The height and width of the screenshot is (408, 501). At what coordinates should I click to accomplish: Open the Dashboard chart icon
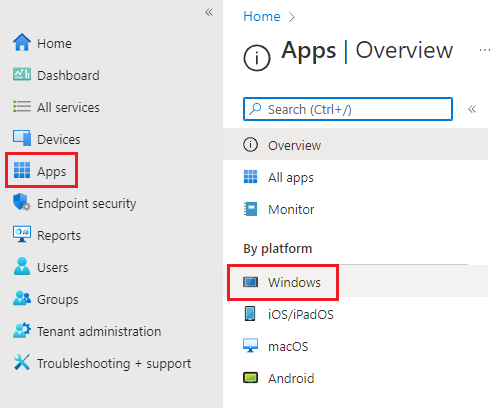click(22, 74)
